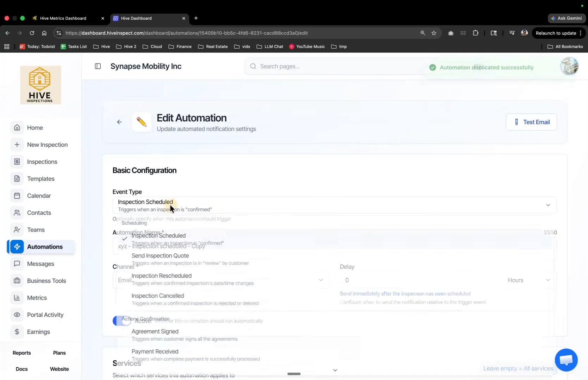This screenshot has width=588, height=380.
Task: Open the Cloud bookmarks folder
Action: click(152, 46)
